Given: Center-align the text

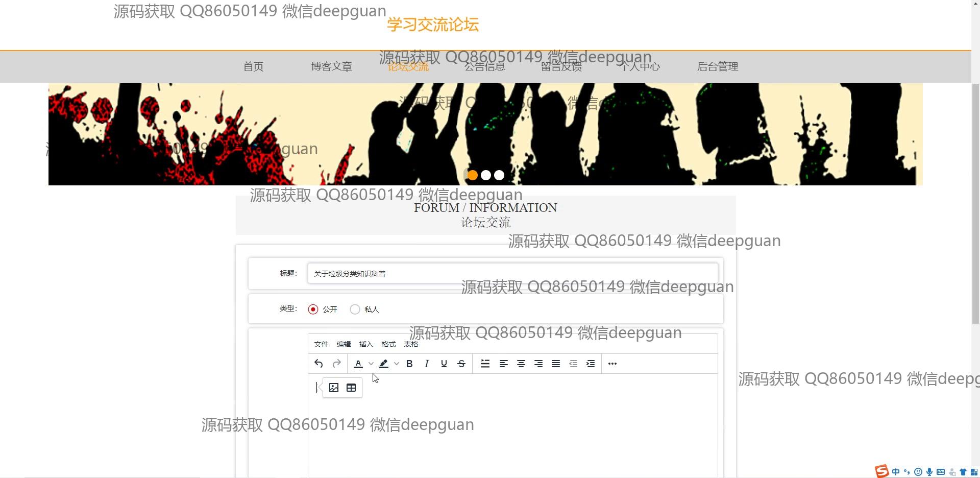Looking at the screenshot, I should click(x=521, y=364).
